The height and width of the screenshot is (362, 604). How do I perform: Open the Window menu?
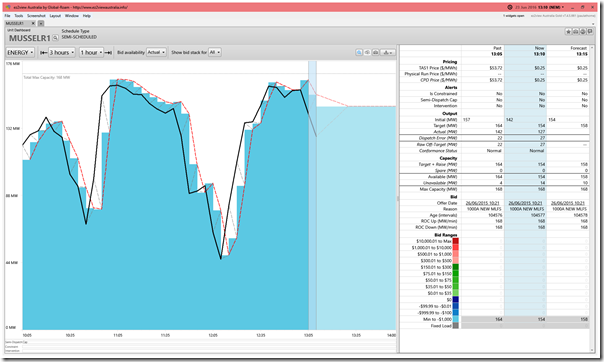pos(72,16)
